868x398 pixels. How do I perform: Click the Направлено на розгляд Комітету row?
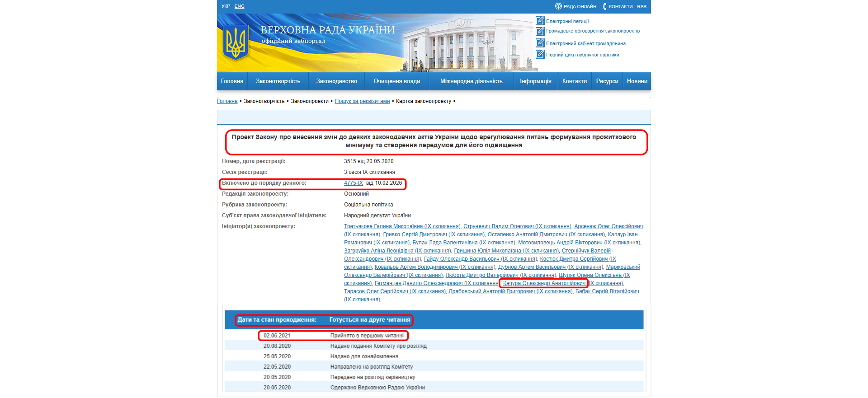tap(434, 367)
